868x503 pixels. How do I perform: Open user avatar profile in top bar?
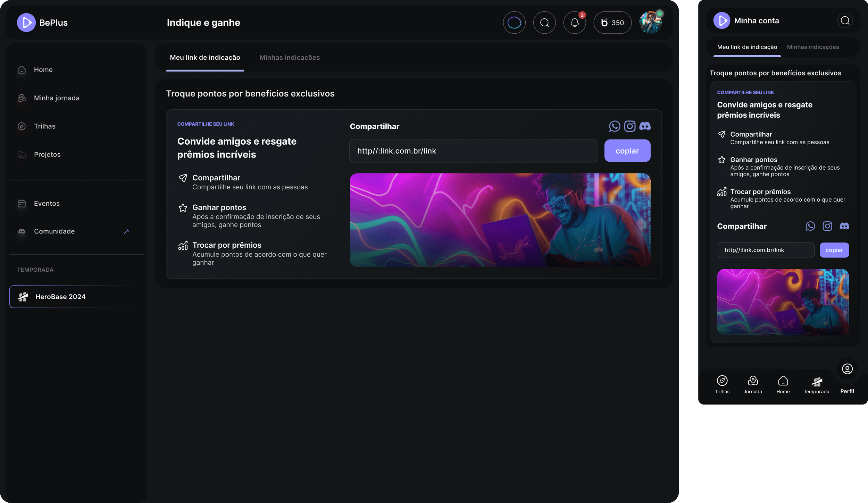(651, 23)
